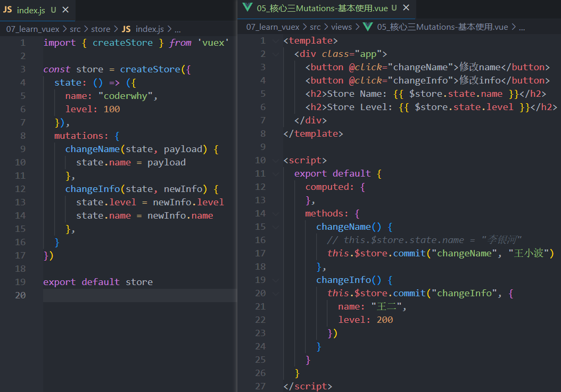Click line number 27 in the vue editor gutter
The width and height of the screenshot is (561, 392).
(x=260, y=386)
